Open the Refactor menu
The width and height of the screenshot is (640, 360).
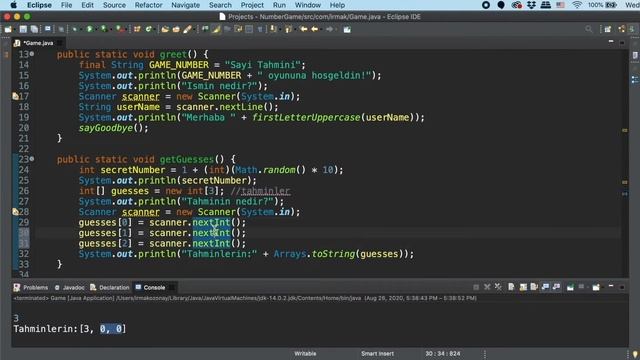pyautogui.click(x=149, y=5)
